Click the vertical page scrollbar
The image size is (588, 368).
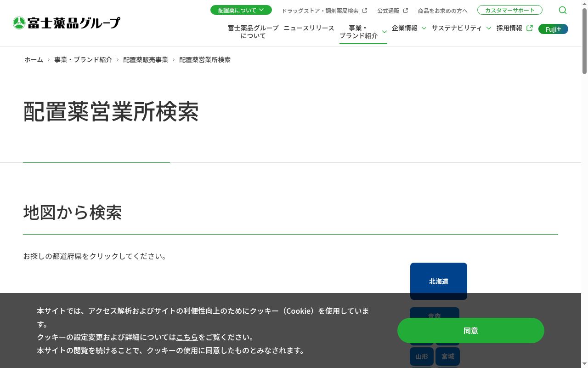(584, 41)
